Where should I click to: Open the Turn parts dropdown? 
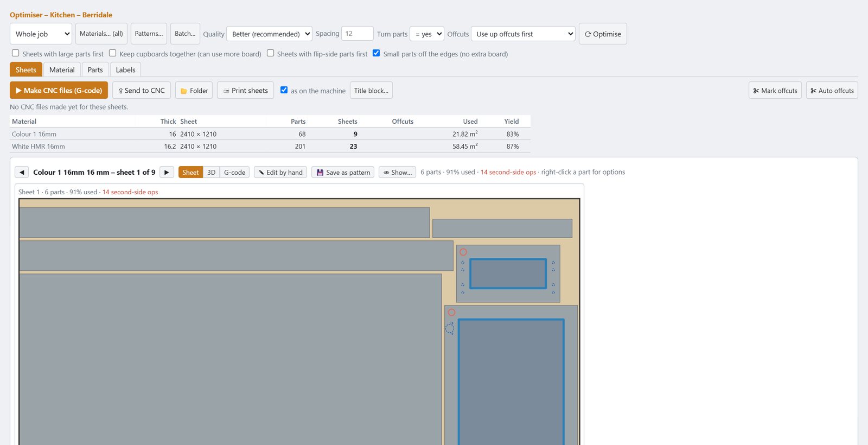(427, 34)
